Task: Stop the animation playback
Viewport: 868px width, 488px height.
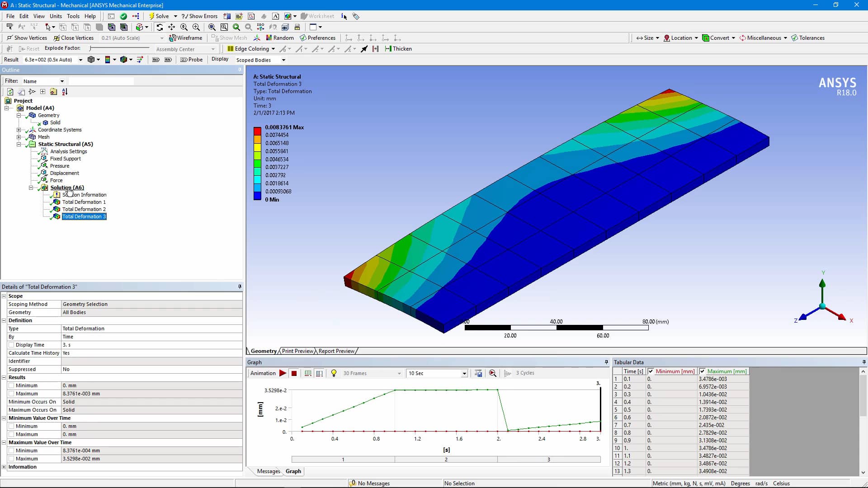Action: click(294, 373)
